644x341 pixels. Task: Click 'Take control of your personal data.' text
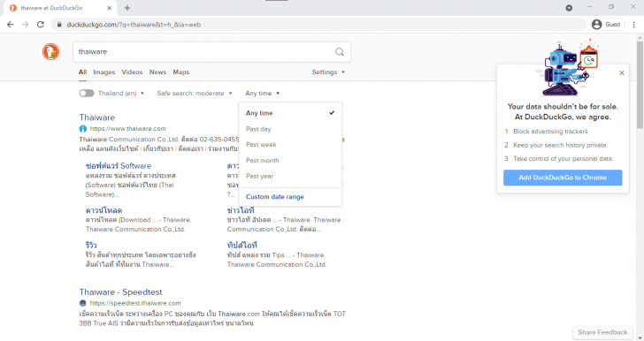pyautogui.click(x=563, y=158)
